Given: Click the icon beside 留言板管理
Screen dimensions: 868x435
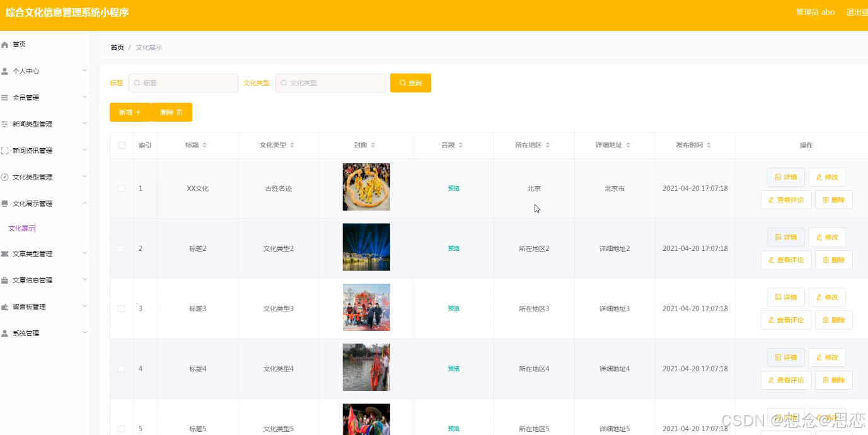Looking at the screenshot, I should tap(5, 307).
